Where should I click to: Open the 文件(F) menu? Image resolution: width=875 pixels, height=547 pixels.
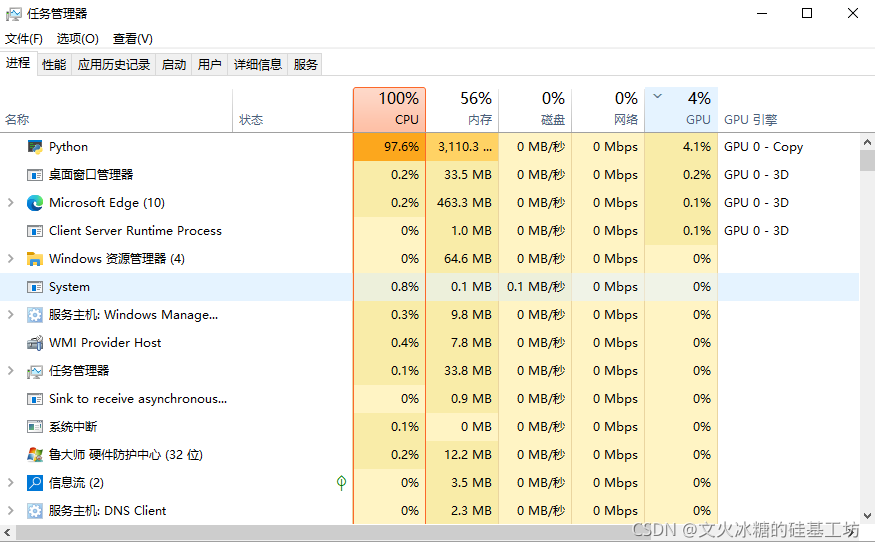24,39
